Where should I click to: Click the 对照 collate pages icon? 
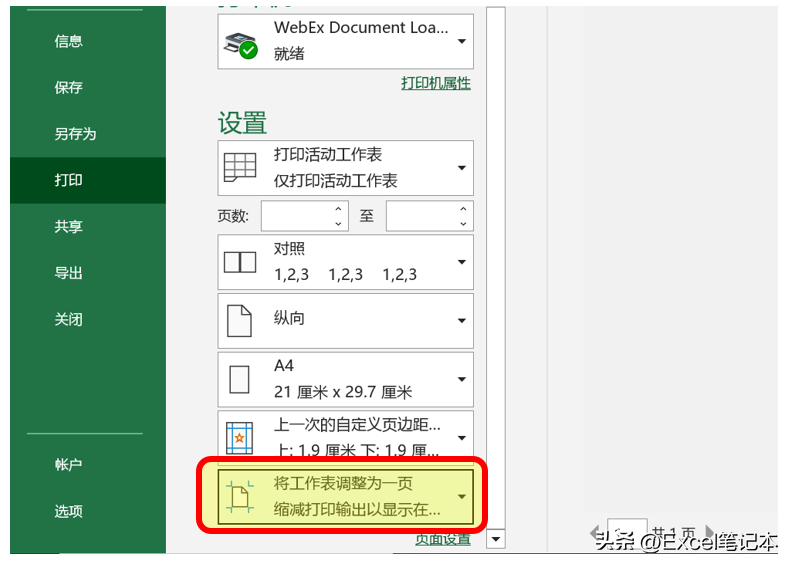(x=240, y=262)
